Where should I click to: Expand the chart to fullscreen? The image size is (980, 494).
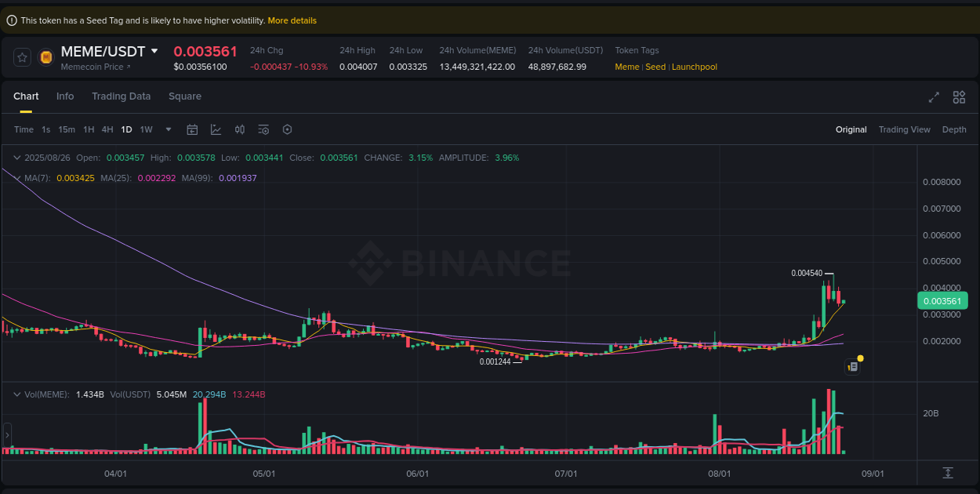tap(934, 97)
